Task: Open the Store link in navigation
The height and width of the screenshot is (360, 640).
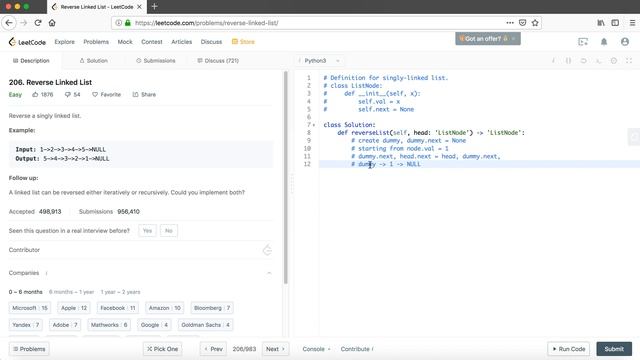Action: tap(243, 42)
